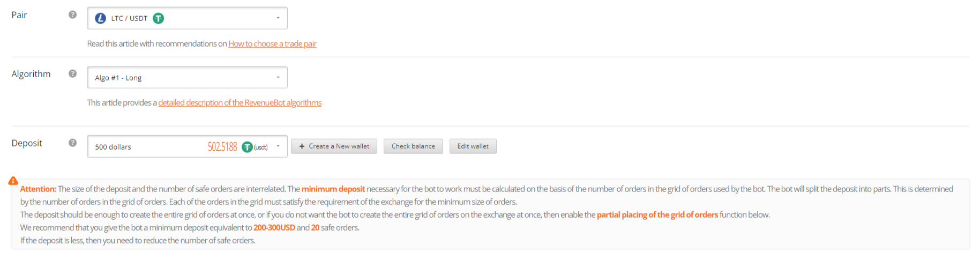
Task: Click the 500 dollars wallet name
Action: pyautogui.click(x=113, y=147)
